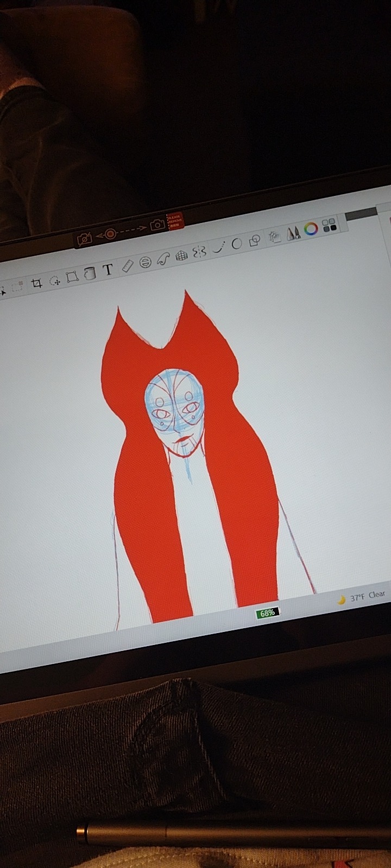Pick the Flood Fill bucket tool
391x868 pixels.
pyautogui.click(x=90, y=273)
